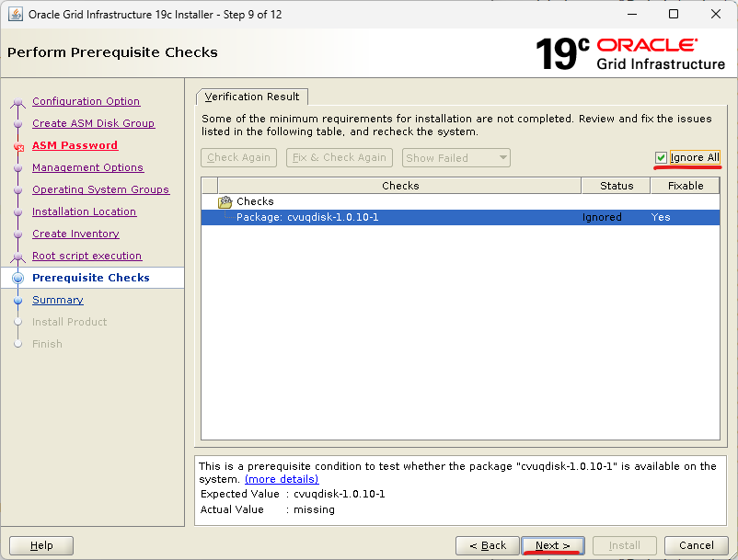Image resolution: width=738 pixels, height=560 pixels.
Task: Click the Java installer icon in title bar
Action: (x=16, y=14)
